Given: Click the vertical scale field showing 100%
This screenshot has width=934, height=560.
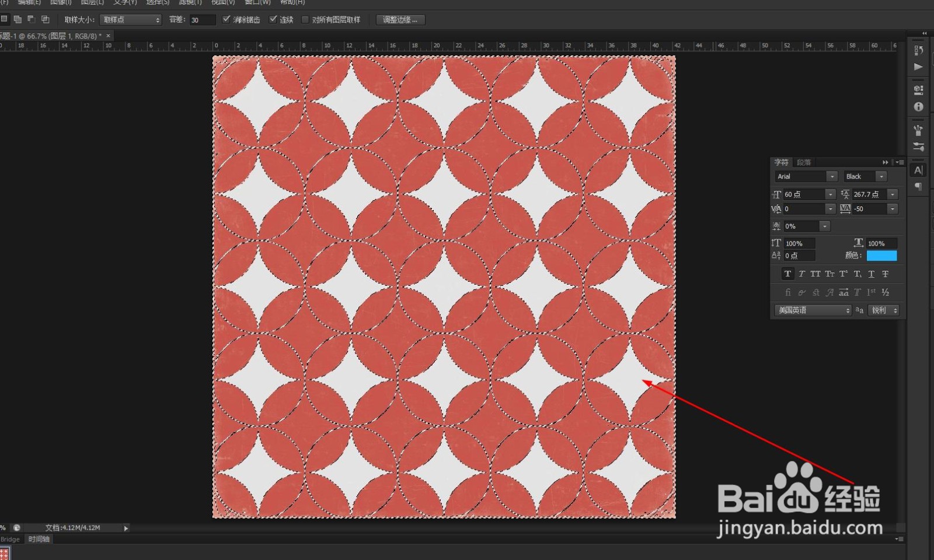Looking at the screenshot, I should [x=799, y=243].
